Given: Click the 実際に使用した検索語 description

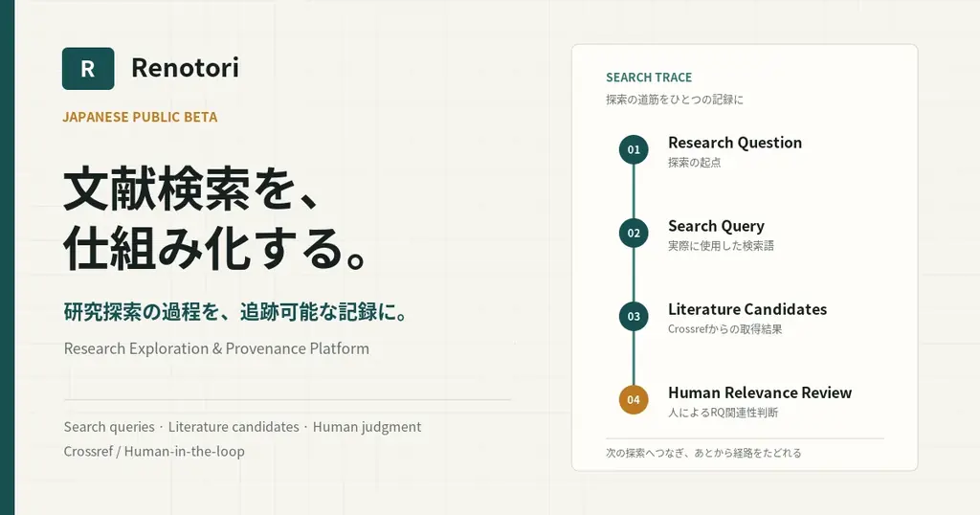Looking at the screenshot, I should pyautogui.click(x=721, y=246).
